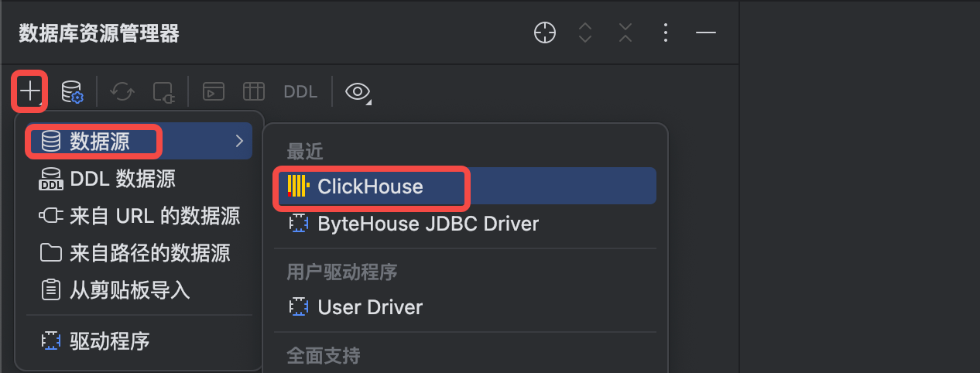980x373 pixels.
Task: Click the refresh icon in toolbar
Action: (x=122, y=91)
